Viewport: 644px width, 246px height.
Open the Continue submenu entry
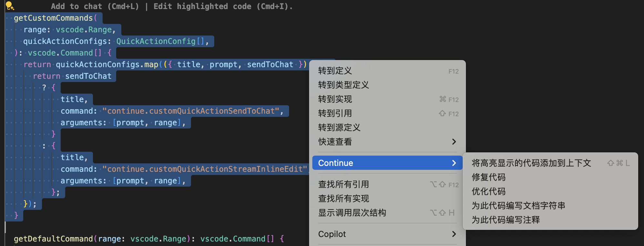336,163
